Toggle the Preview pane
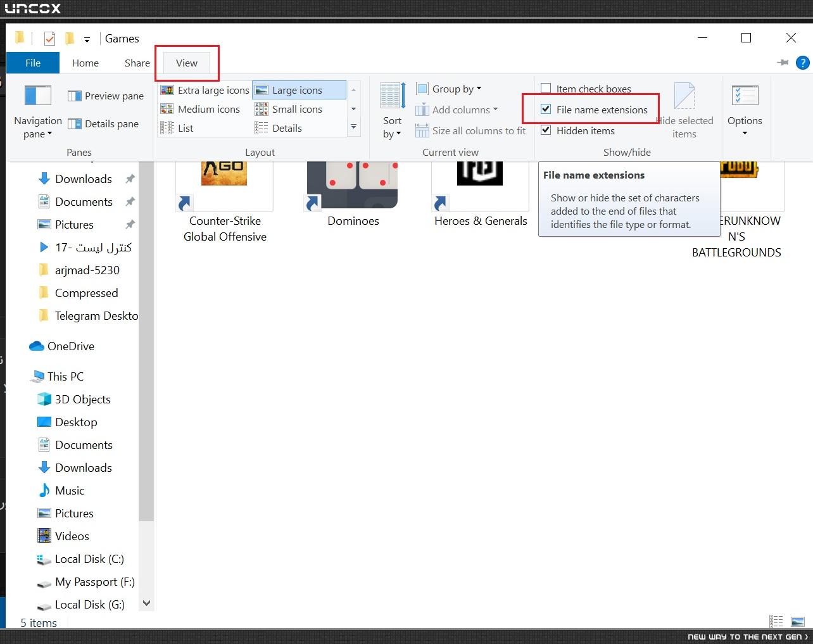 pos(106,96)
